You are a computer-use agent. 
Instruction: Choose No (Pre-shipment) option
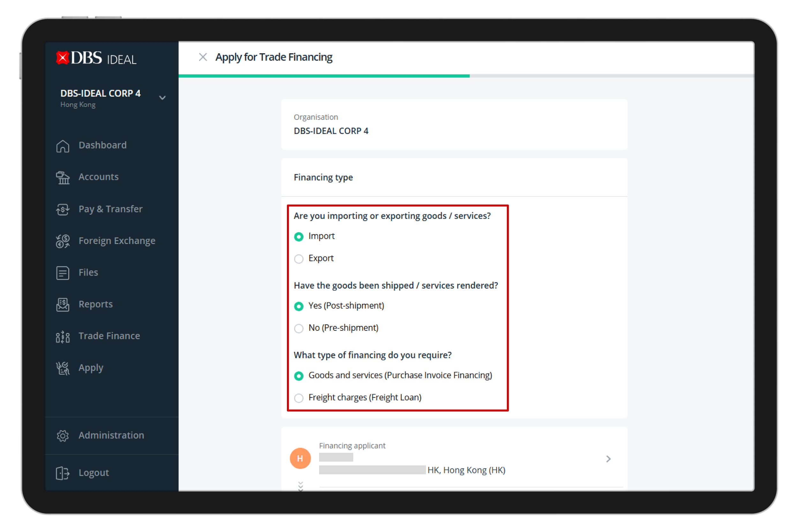pyautogui.click(x=299, y=329)
